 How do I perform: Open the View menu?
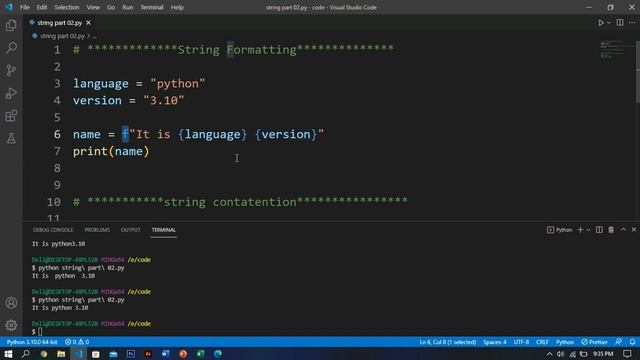point(93,7)
